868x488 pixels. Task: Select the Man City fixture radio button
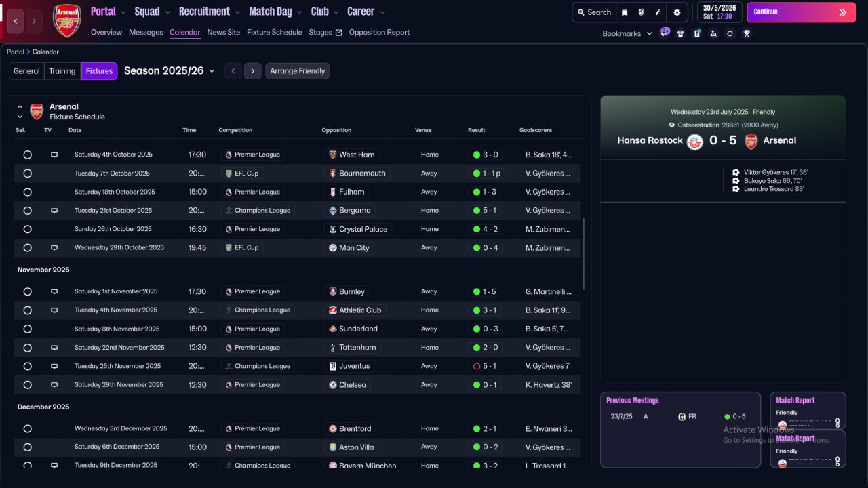click(27, 248)
